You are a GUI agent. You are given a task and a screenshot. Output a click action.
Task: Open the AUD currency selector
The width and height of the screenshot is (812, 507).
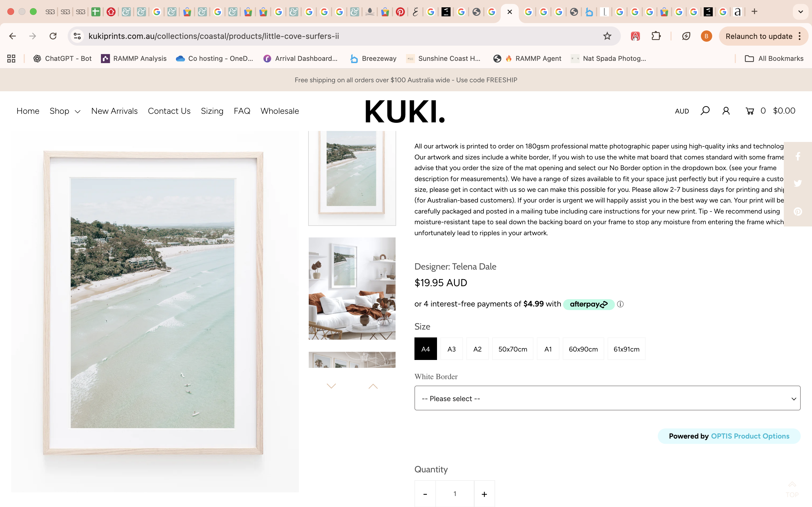[681, 111]
